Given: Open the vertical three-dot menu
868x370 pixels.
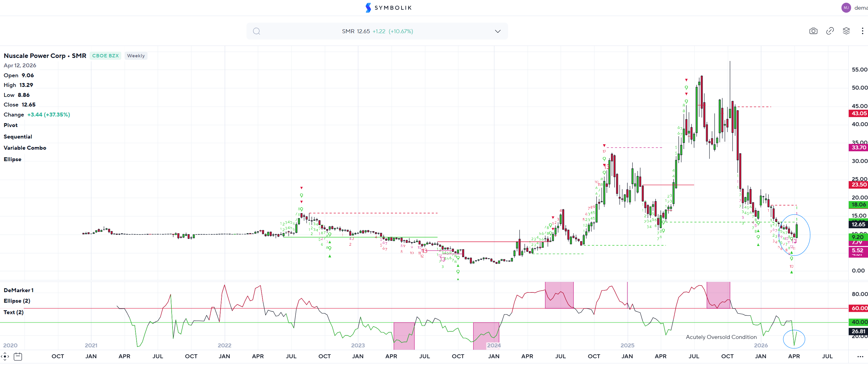Looking at the screenshot, I should click(862, 31).
